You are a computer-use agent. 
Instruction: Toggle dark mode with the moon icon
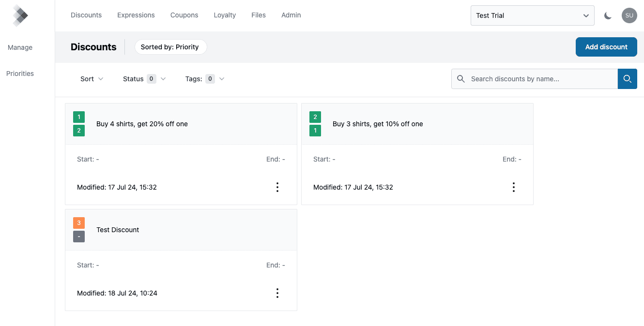coord(608,15)
